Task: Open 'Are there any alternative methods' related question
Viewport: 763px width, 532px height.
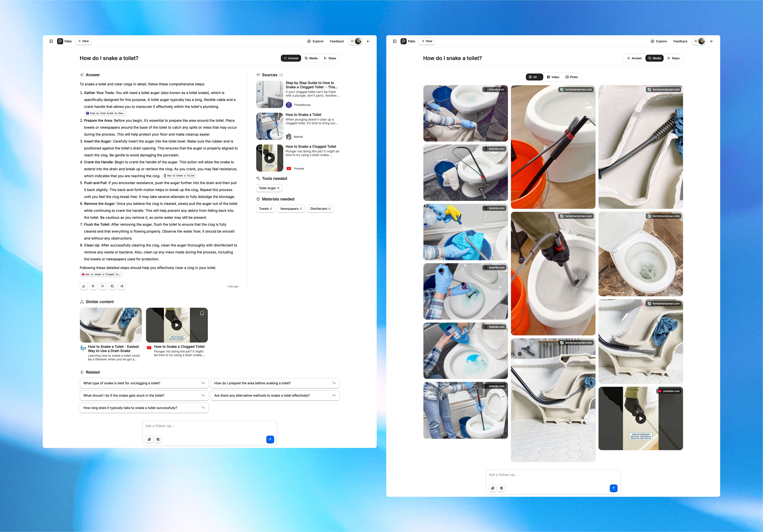Action: 275,395
